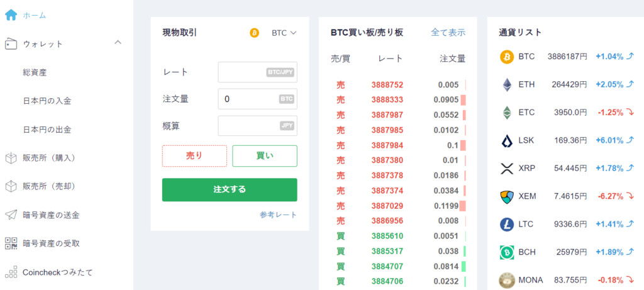
Task: Click order quantity 0.0905
Action: pos(446,100)
